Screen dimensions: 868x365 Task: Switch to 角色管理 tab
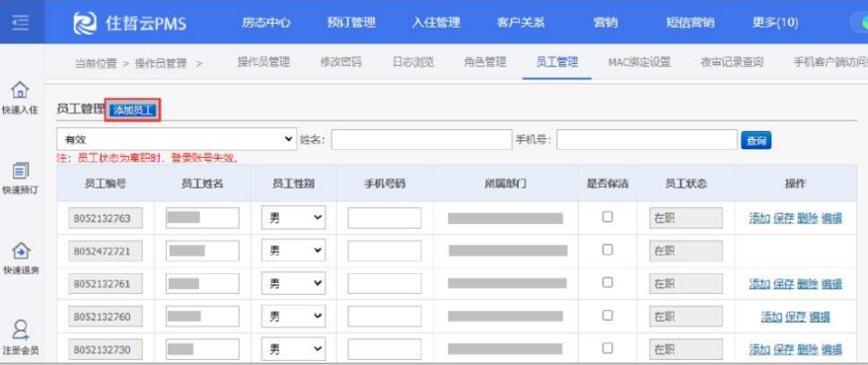tap(485, 62)
